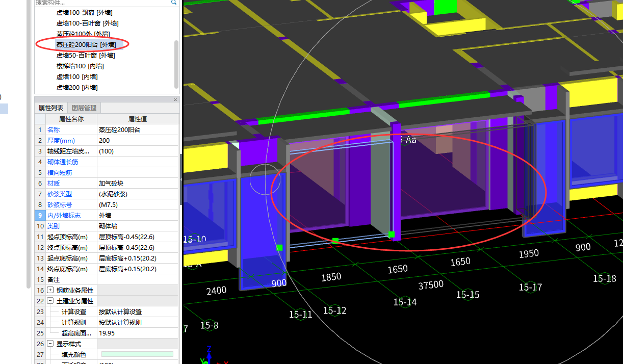The image size is (623, 364).
Task: Click the 砂浆类型 value (水泥砂浆)
Action: pyautogui.click(x=138, y=194)
